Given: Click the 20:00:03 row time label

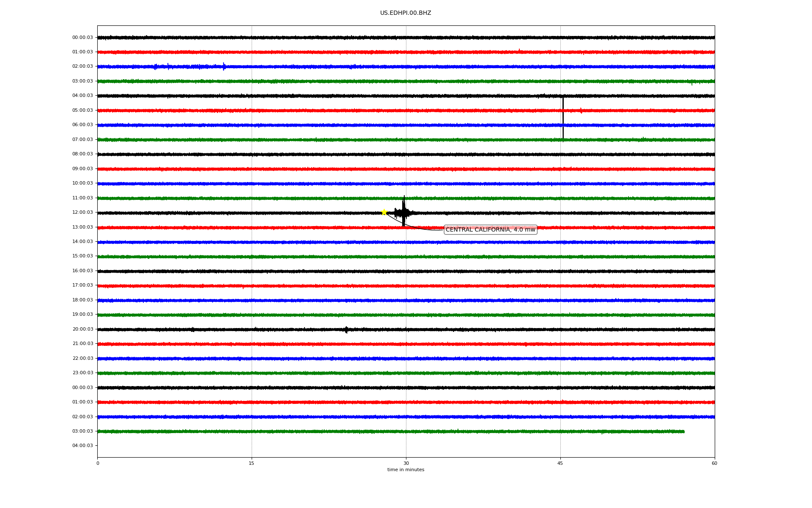Looking at the screenshot, I should (x=82, y=329).
